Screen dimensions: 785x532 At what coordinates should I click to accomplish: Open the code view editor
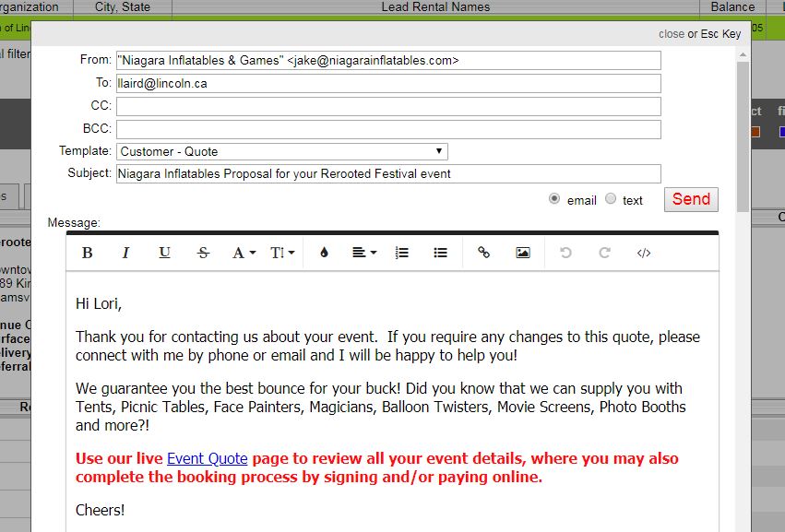[644, 253]
